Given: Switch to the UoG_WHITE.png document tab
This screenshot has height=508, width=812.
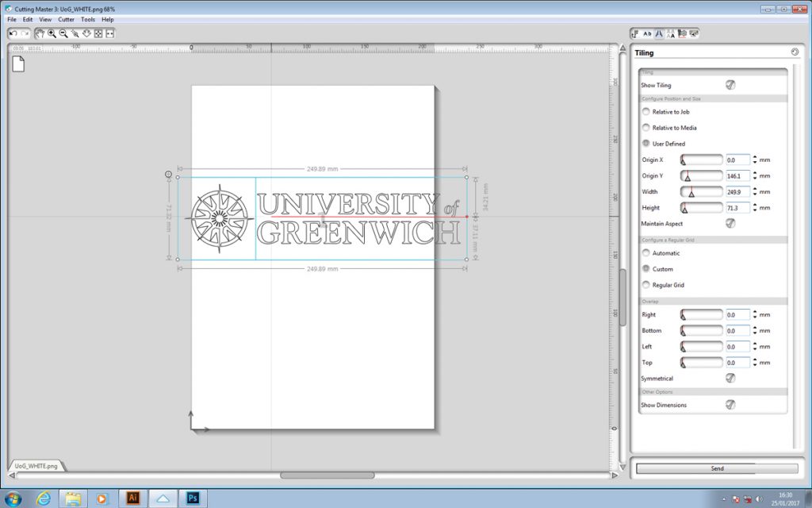Looking at the screenshot, I should point(36,467).
